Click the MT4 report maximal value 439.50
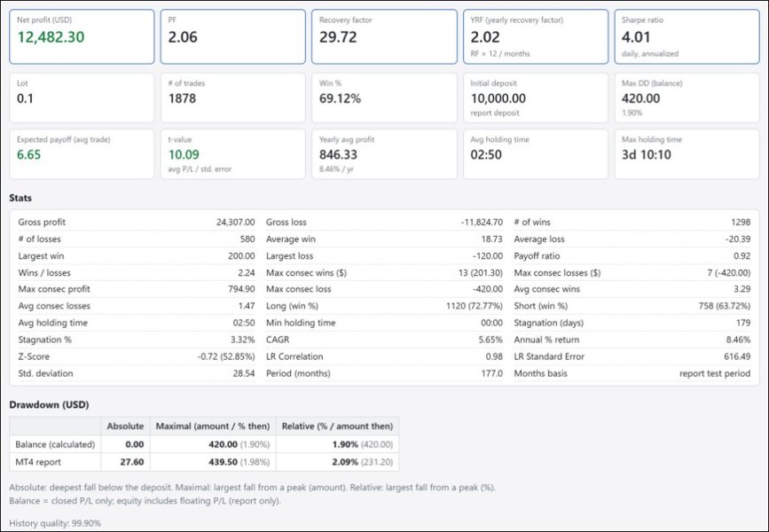This screenshot has width=769, height=532. pos(223,462)
